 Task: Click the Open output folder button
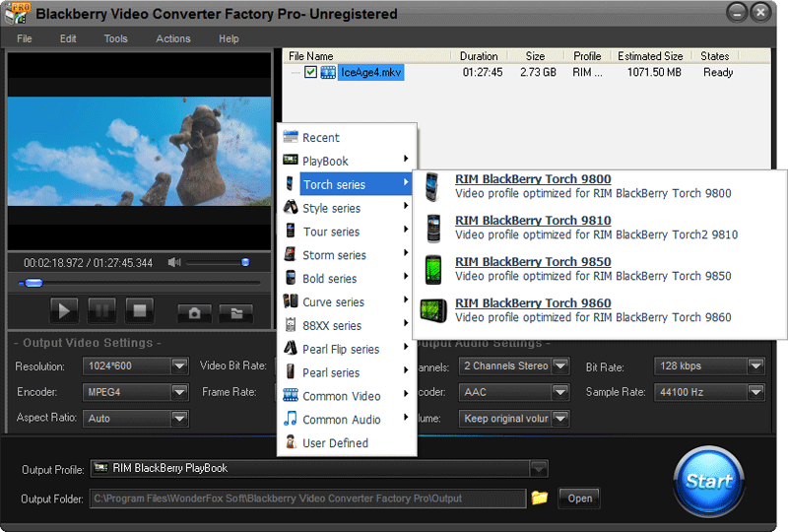tap(579, 499)
